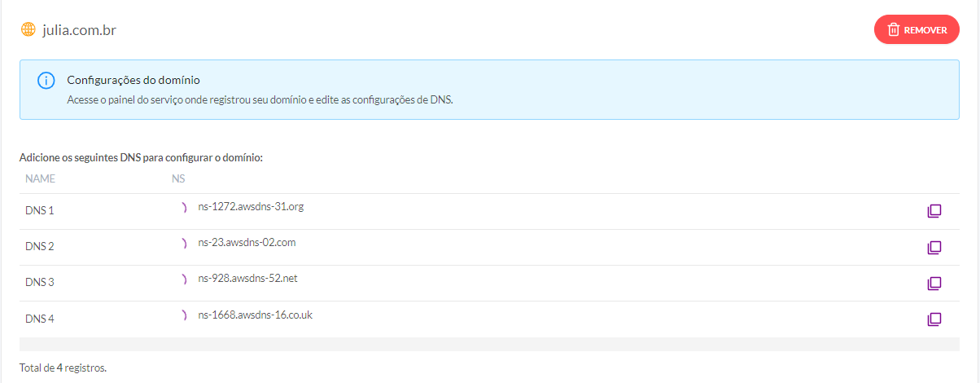Click the gray horizontal scrollbar under the table

489,344
